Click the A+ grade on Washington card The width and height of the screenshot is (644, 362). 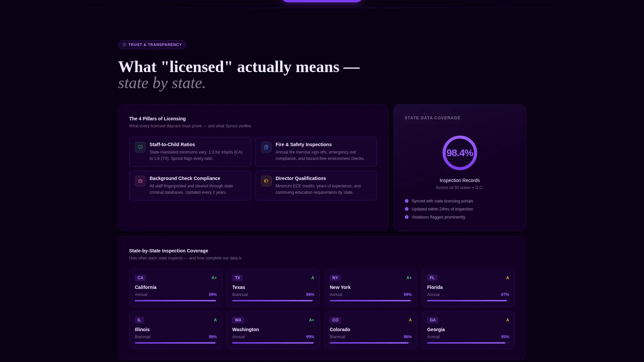(312, 320)
